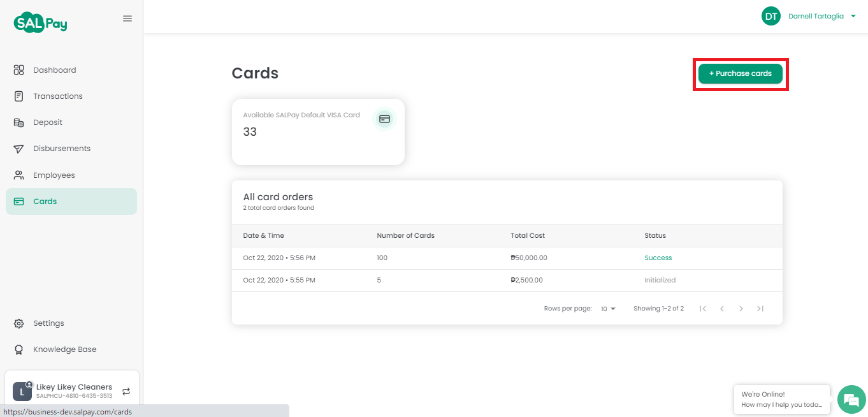This screenshot has width=868, height=417.
Task: Open Knowledge Base in the sidebar
Action: click(71, 349)
